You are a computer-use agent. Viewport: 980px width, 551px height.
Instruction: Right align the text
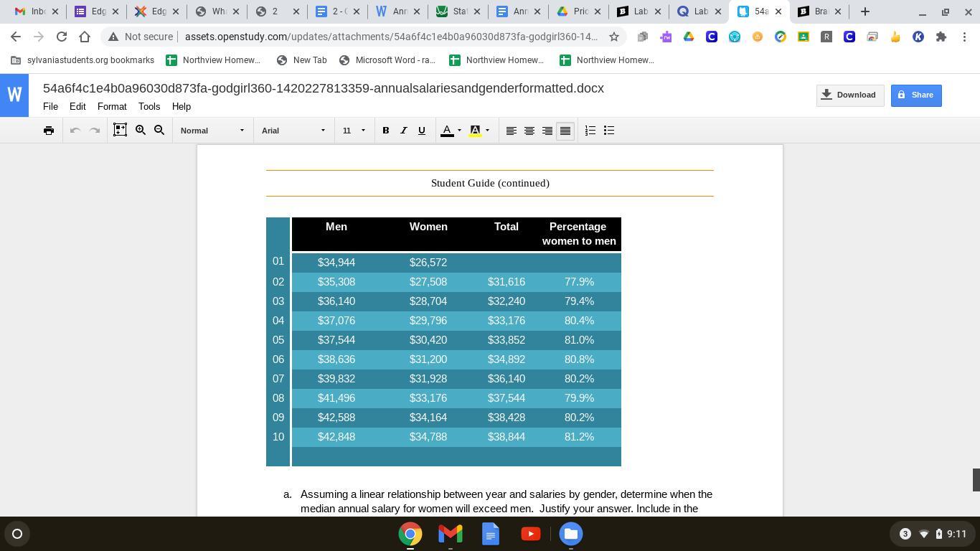pyautogui.click(x=547, y=131)
